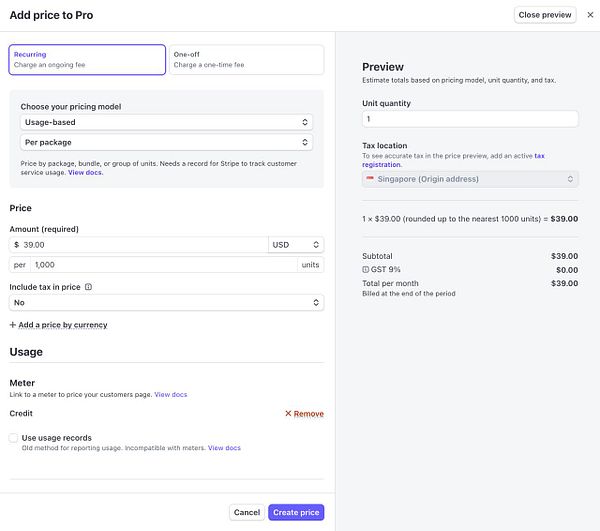Click the GST 9% tax info icon
This screenshot has height=531, width=600.
366,270
